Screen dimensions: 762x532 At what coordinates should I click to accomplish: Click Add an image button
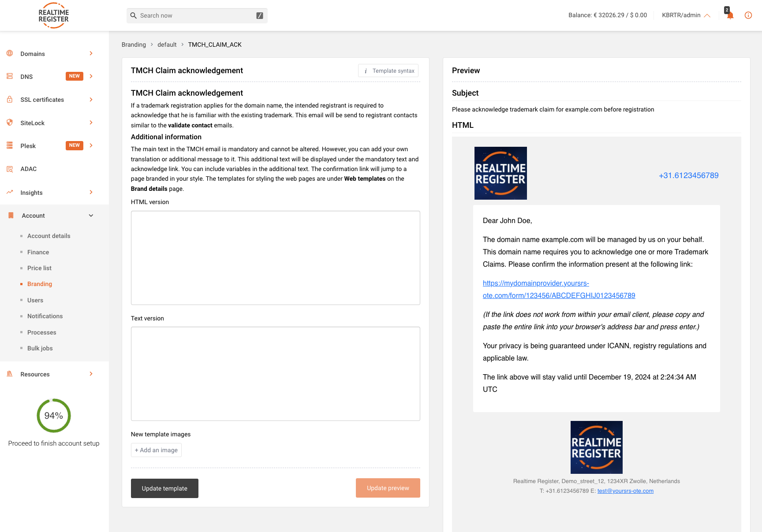pos(156,450)
